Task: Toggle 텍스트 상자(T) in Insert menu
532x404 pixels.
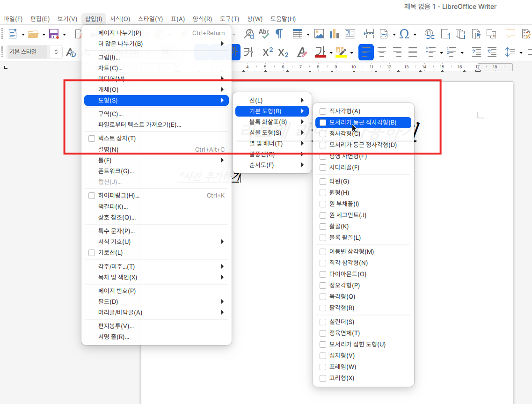Action: [x=117, y=139]
